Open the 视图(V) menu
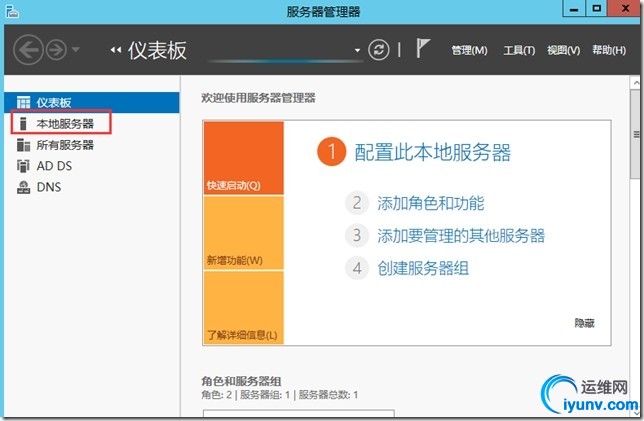Image resolution: width=644 pixels, height=421 pixels. click(564, 50)
